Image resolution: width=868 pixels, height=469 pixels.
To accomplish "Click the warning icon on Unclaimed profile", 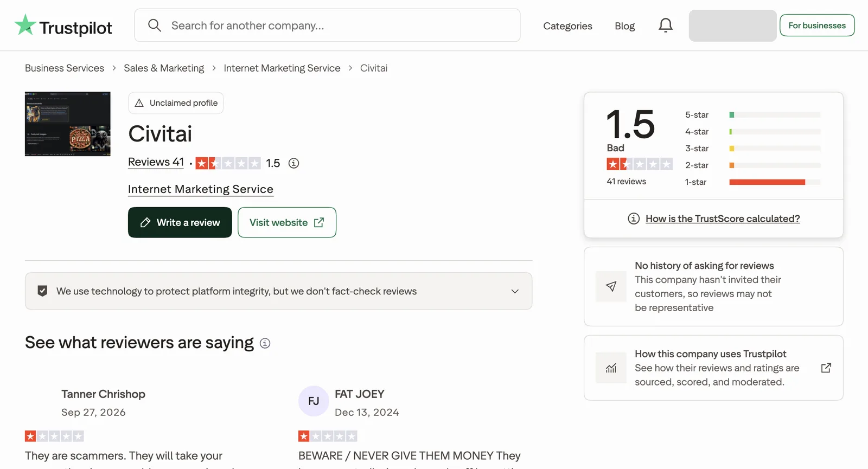I will click(139, 103).
